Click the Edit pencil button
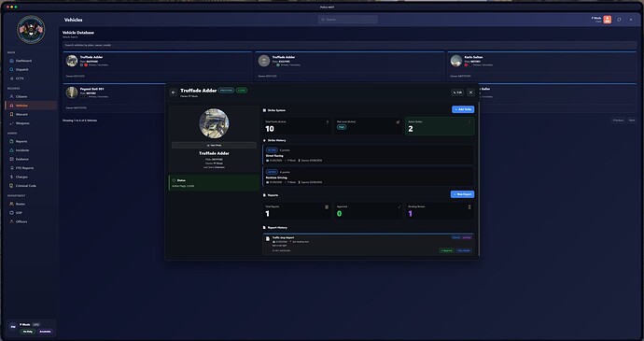The height and width of the screenshot is (341, 644). pyautogui.click(x=457, y=92)
